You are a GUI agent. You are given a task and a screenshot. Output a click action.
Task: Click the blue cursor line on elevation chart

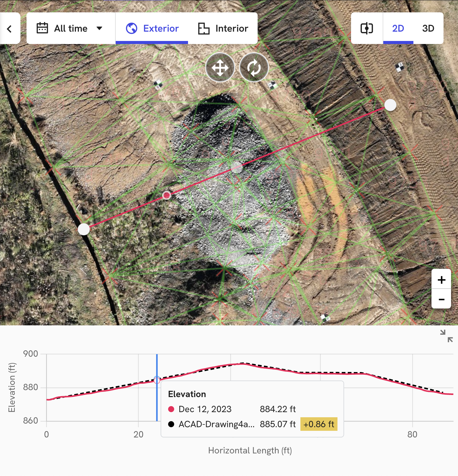coord(157,388)
